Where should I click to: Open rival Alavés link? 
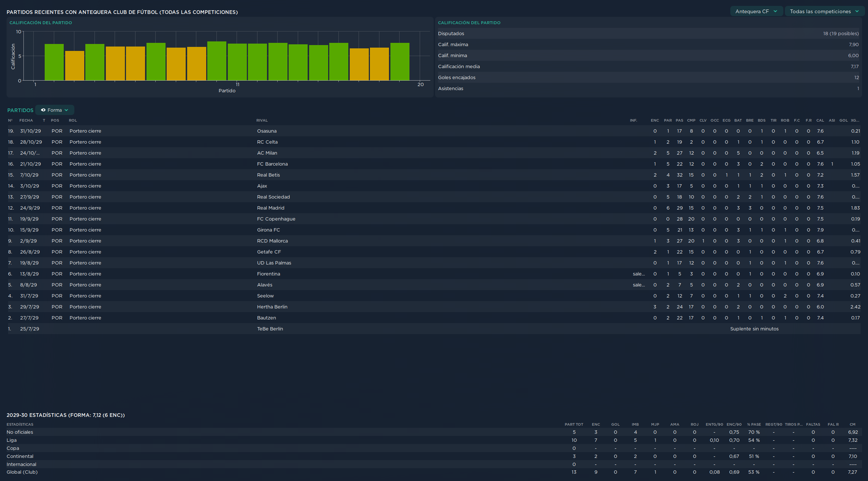coord(264,285)
